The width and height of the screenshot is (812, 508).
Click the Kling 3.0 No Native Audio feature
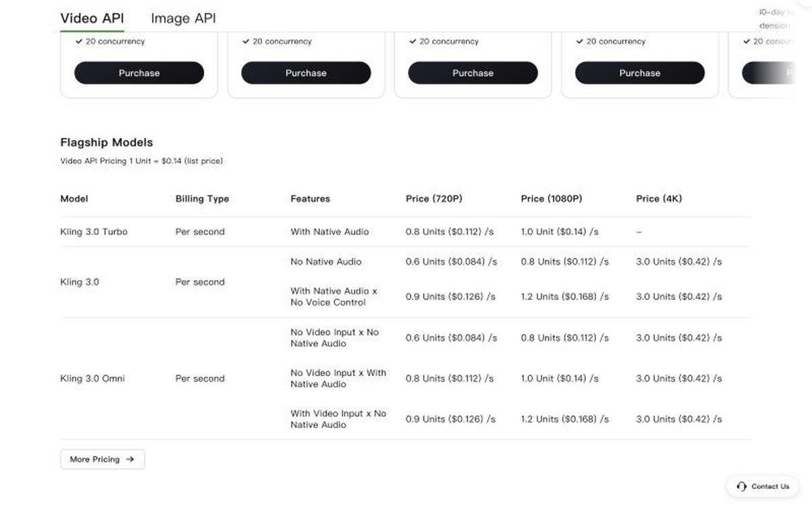[325, 261]
